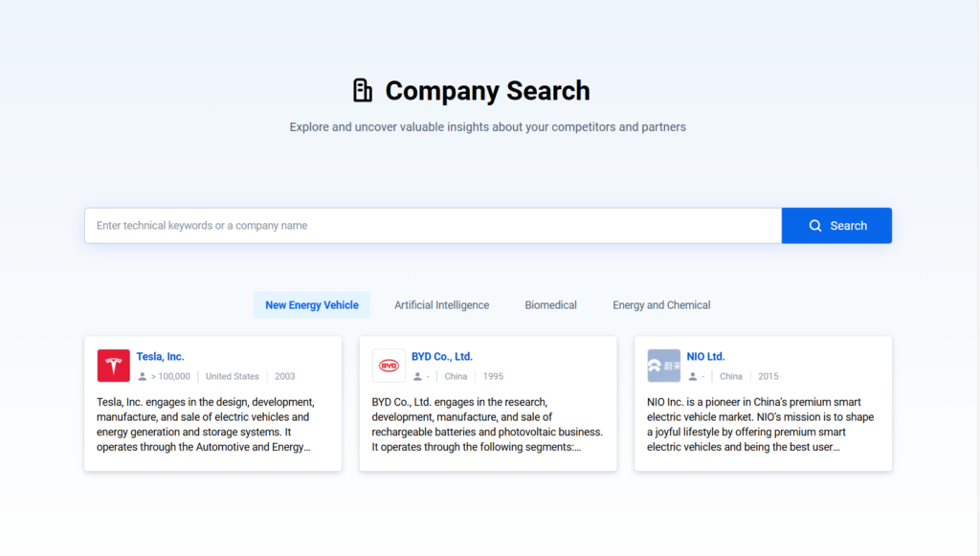Viewport: 980px width, 556px height.
Task: Click the NIO logo thumbnail
Action: [x=663, y=366]
